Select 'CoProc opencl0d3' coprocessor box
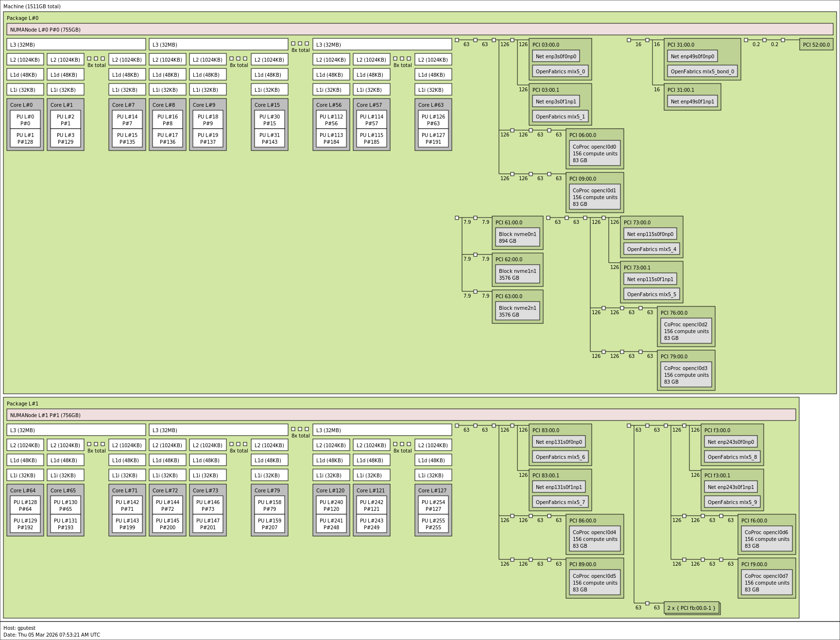Screen dimensions: 840x640 point(686,375)
